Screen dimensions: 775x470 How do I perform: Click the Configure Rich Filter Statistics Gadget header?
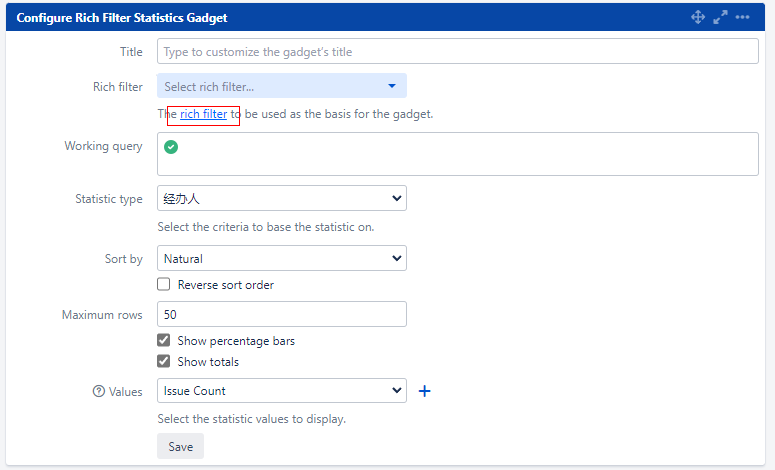click(x=122, y=17)
